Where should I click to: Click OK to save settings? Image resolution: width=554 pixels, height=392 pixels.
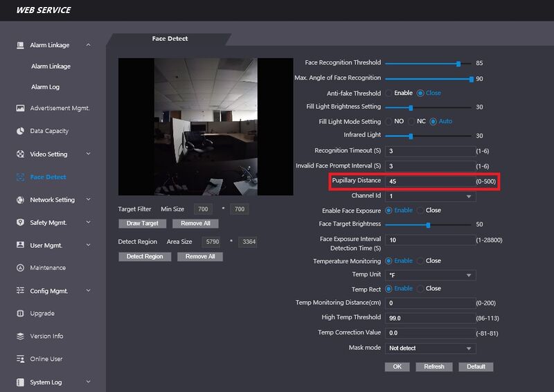tap(397, 367)
